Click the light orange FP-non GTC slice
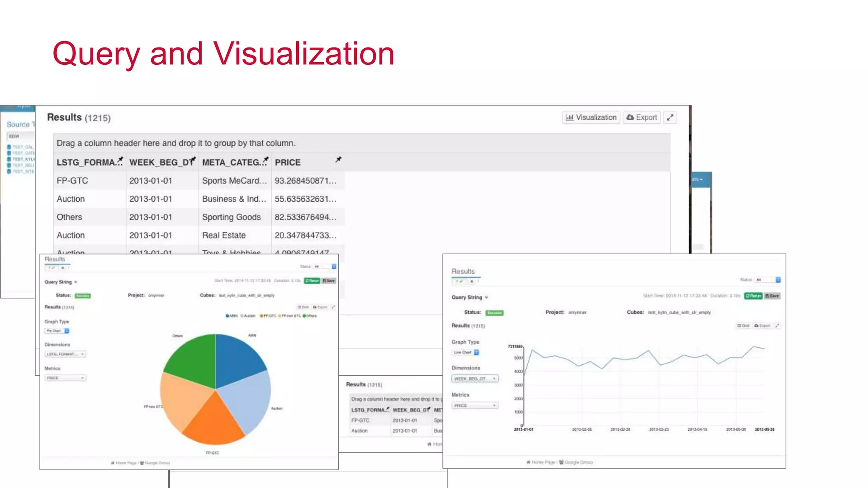Screen dimensions: 868x488 point(184,400)
